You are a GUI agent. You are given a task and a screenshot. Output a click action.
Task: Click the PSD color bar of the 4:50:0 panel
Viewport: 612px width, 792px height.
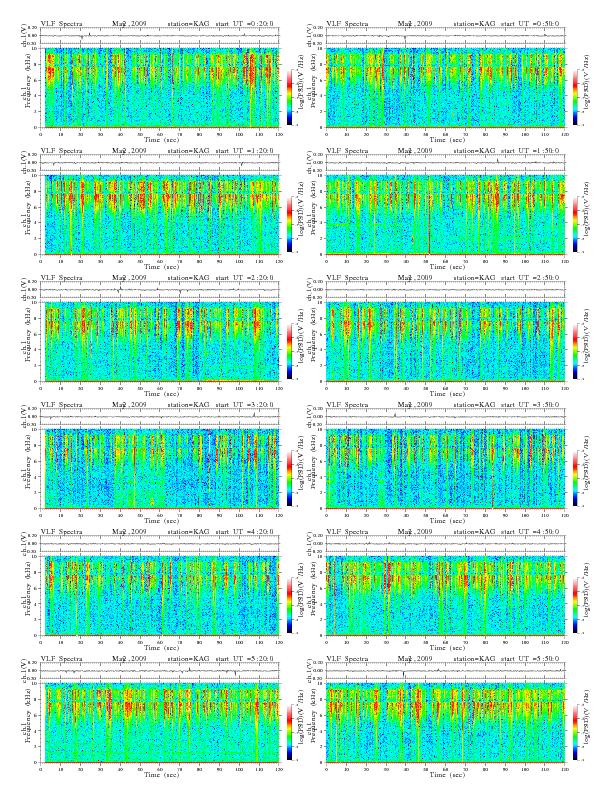[x=576, y=605]
